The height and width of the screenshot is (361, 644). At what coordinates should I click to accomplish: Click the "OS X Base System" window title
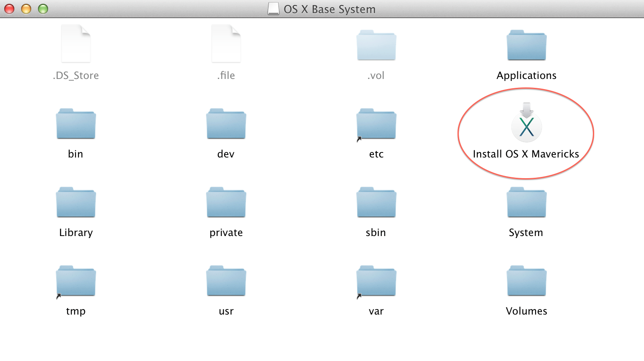coord(330,9)
